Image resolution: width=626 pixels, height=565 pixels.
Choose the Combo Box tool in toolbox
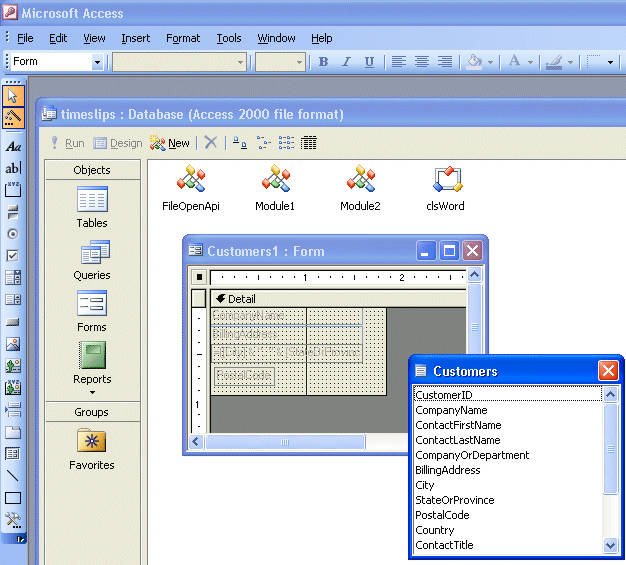[x=13, y=277]
